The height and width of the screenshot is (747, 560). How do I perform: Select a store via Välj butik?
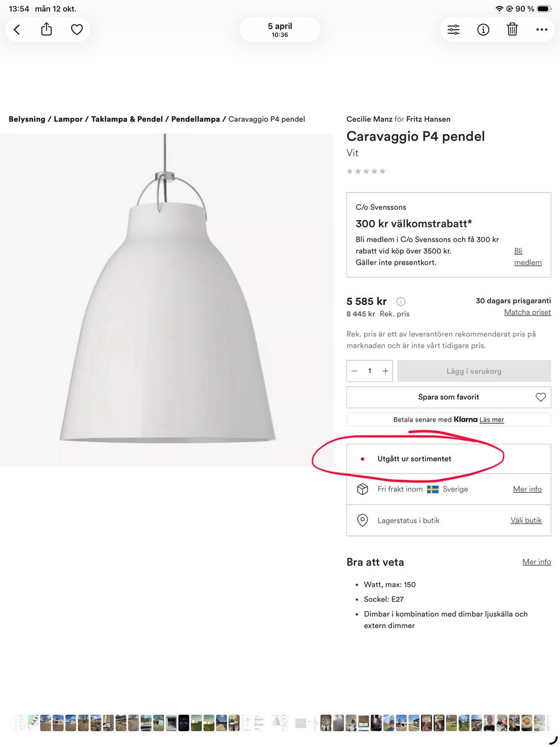click(x=526, y=520)
